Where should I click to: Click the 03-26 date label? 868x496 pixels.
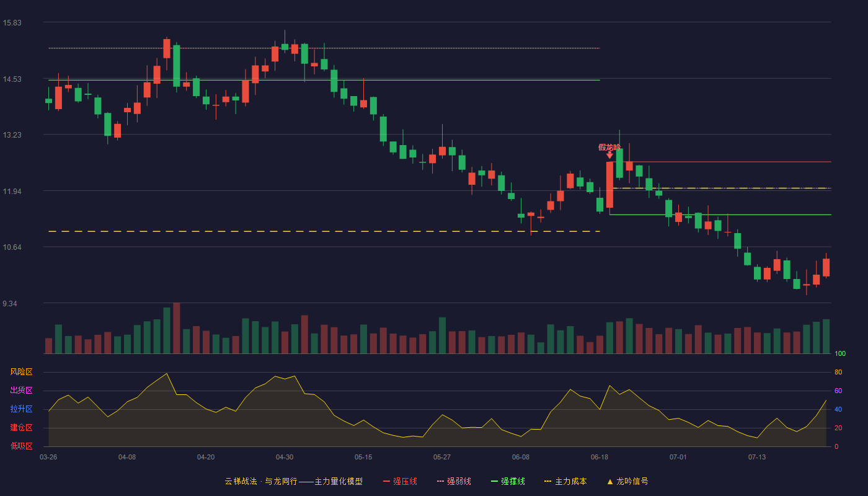coord(48,457)
